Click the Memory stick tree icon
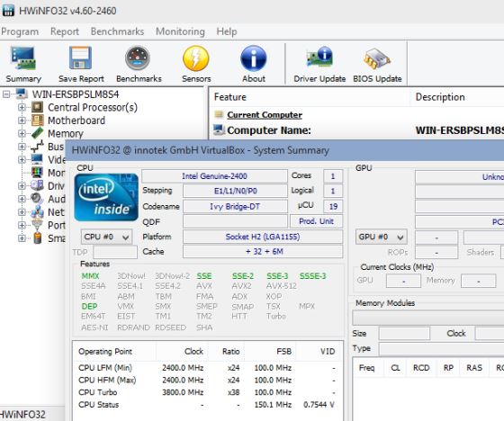 [x=37, y=133]
